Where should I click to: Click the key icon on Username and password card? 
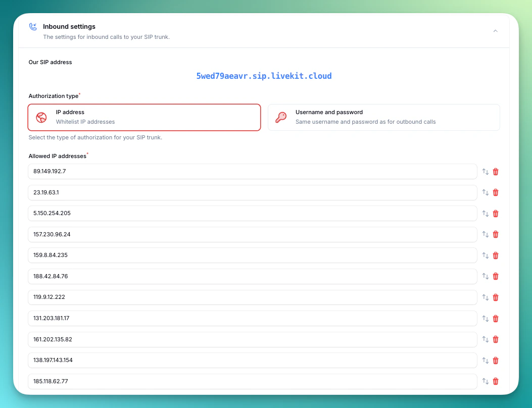coord(281,117)
